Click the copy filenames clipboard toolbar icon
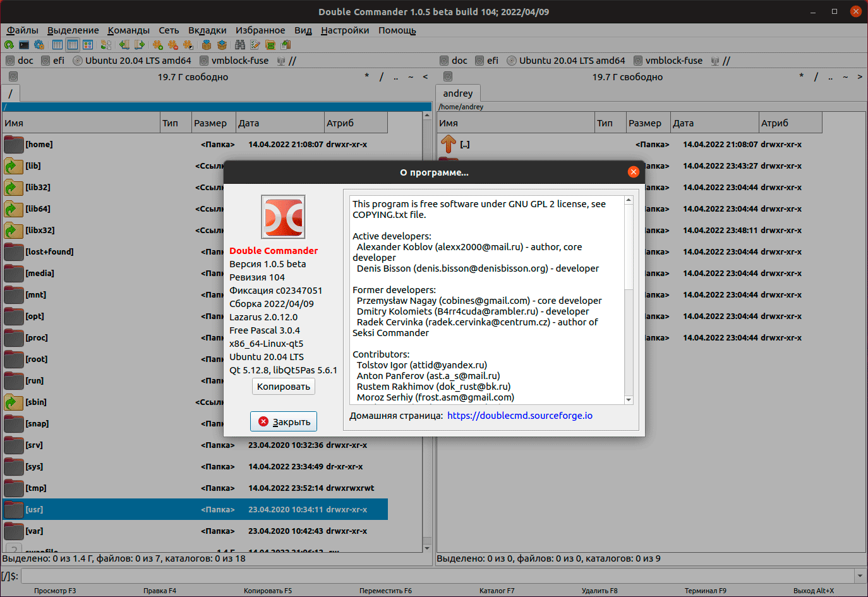This screenshot has width=868, height=597. tap(286, 45)
